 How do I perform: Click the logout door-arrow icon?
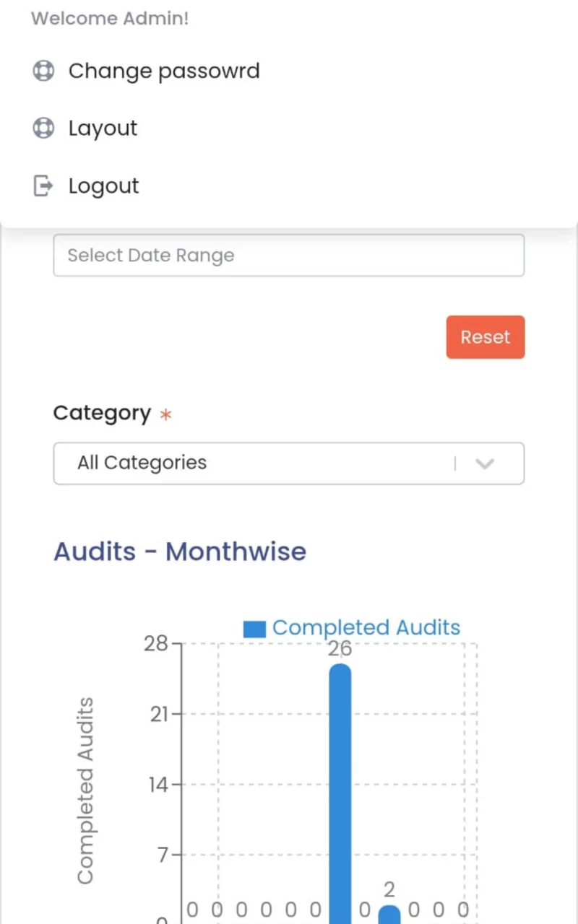click(x=43, y=186)
